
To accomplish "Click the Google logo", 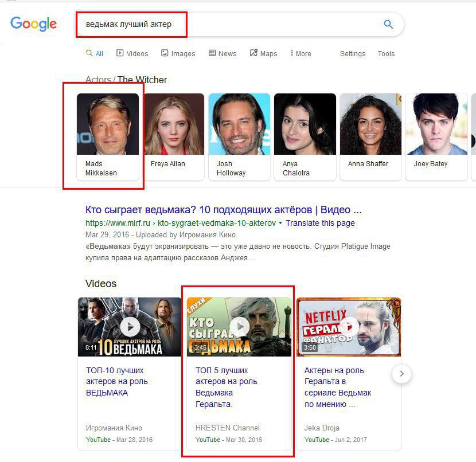I will tap(33, 24).
